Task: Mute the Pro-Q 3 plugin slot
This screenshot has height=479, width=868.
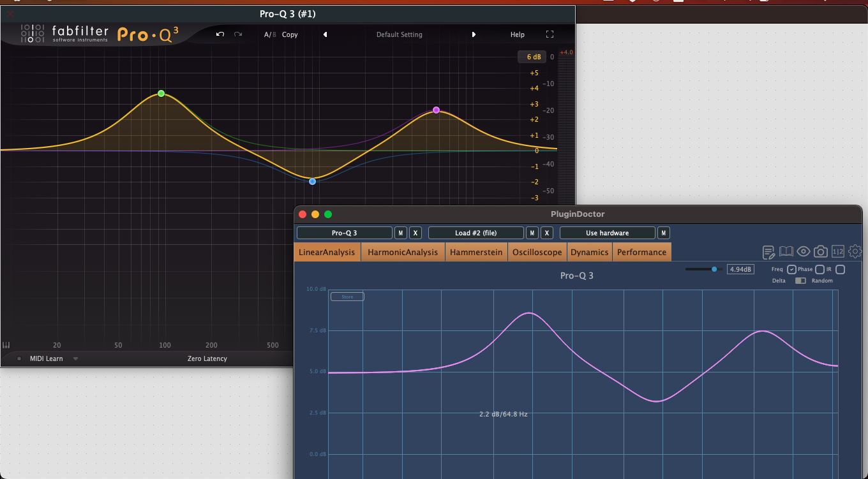Action: click(x=400, y=233)
